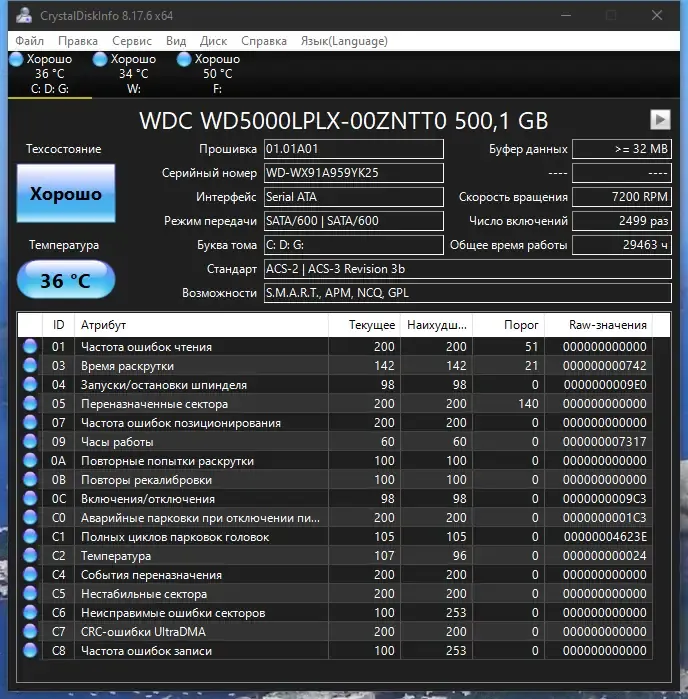Click the Наихудш... column header

[x=437, y=325]
